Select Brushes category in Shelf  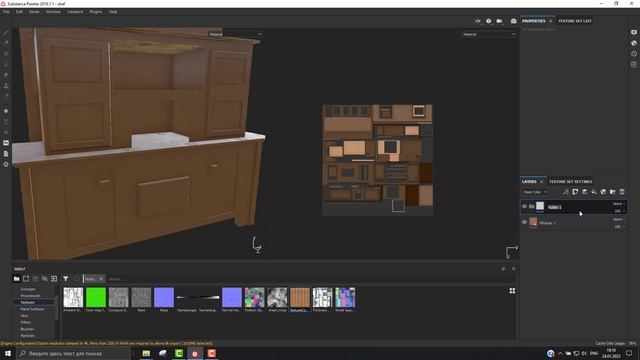(x=27, y=329)
